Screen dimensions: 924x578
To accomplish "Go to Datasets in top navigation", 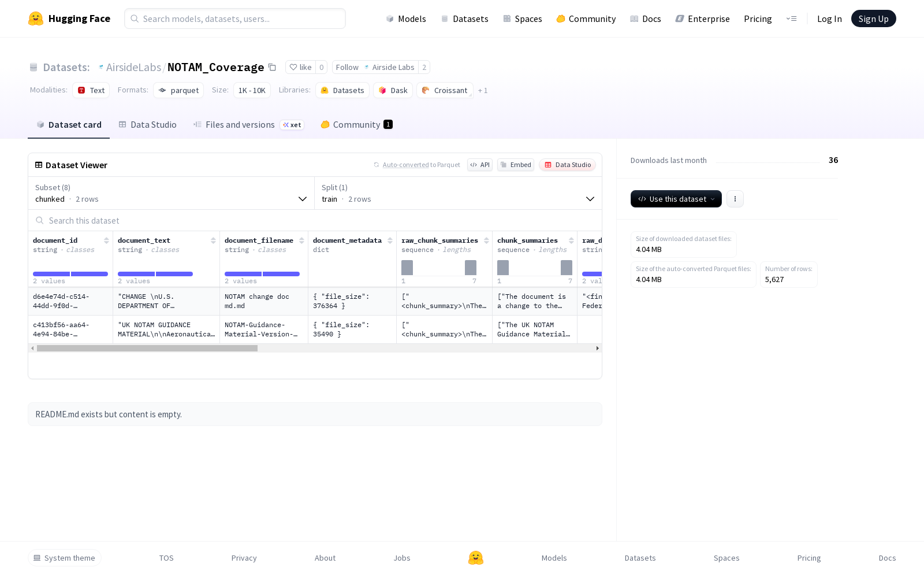I will tap(464, 18).
